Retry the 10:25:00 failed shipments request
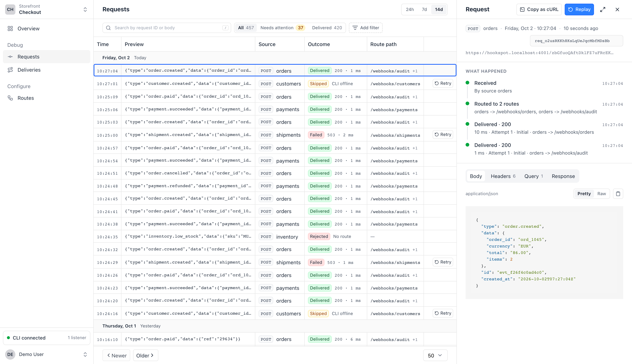The height and width of the screenshot is (364, 632). click(443, 134)
